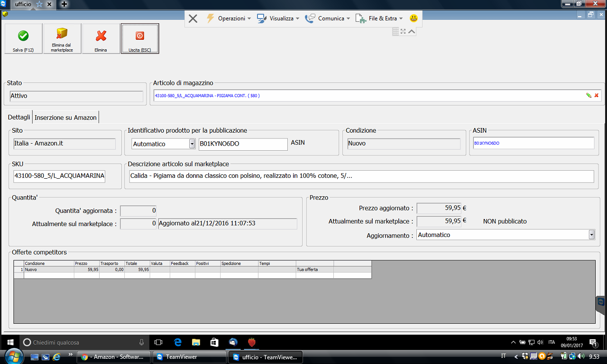Expand the Aggiornamento price update dropdown
The width and height of the screenshot is (607, 364).
coord(591,235)
